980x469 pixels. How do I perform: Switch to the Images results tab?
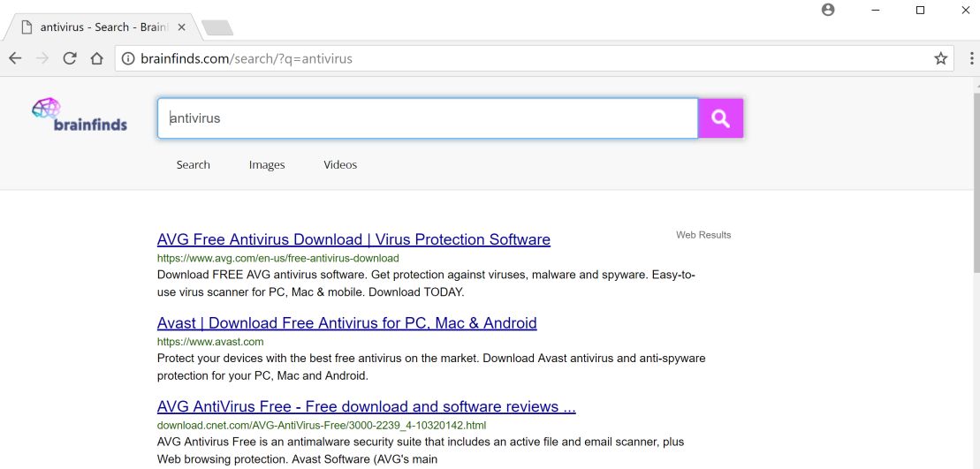tap(267, 165)
